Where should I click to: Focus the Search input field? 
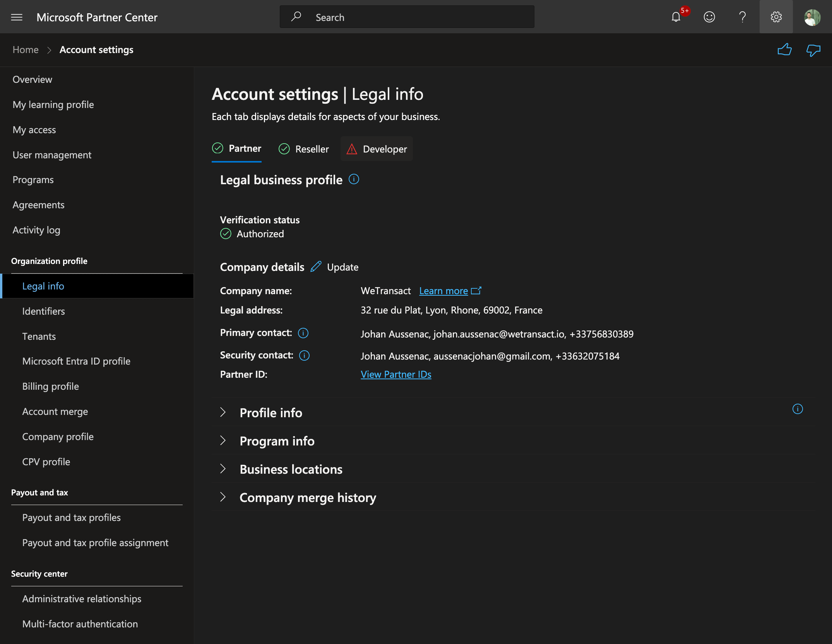point(407,17)
